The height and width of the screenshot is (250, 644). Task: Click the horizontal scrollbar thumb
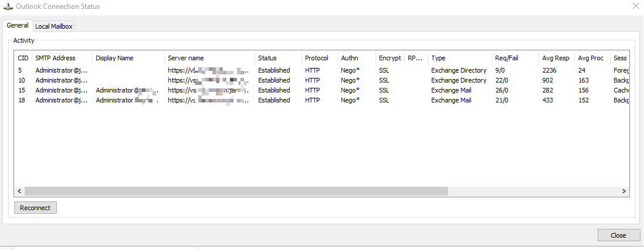click(x=236, y=191)
